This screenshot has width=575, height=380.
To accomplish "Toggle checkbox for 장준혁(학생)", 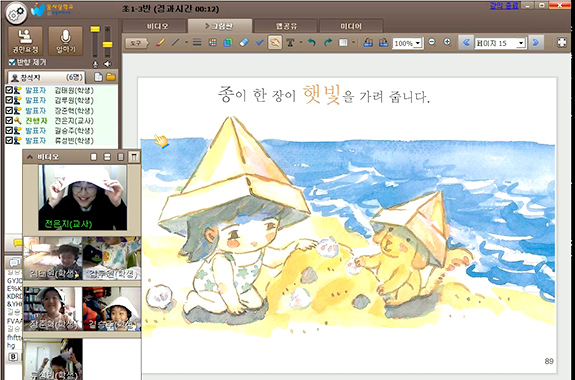I will [x=9, y=110].
